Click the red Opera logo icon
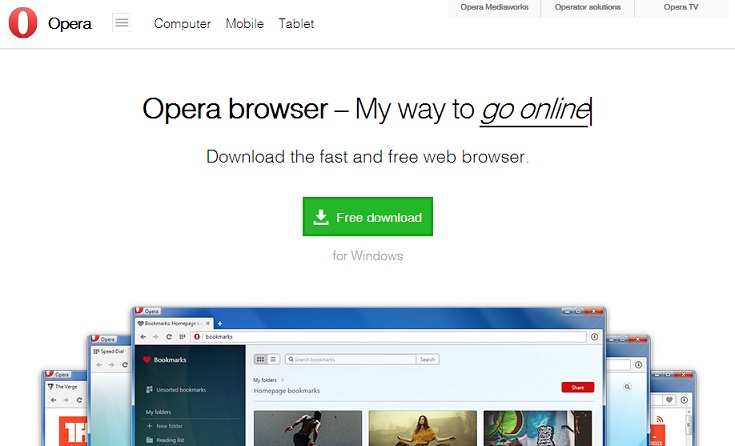This screenshot has width=735, height=446. pyautogui.click(x=23, y=23)
